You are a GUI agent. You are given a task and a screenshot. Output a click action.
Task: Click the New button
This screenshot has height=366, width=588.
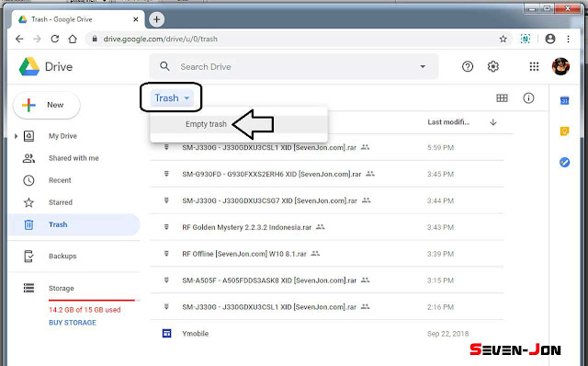(x=47, y=105)
